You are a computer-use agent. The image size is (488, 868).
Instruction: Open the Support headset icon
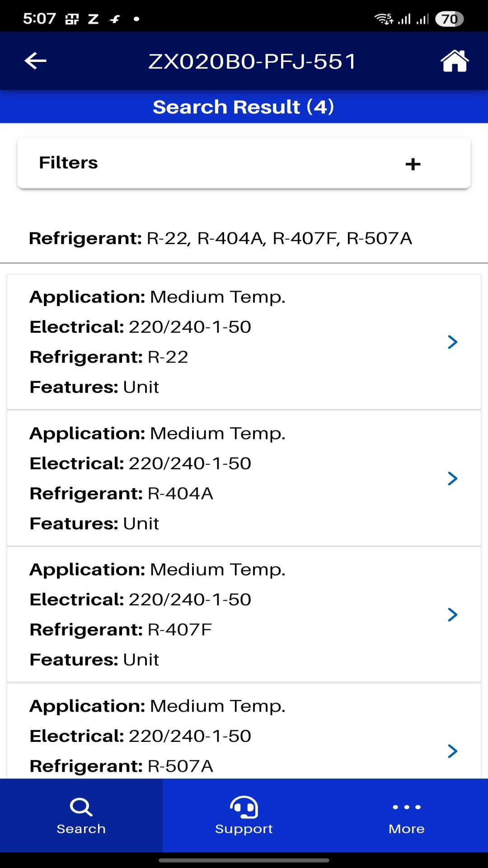[x=244, y=807]
